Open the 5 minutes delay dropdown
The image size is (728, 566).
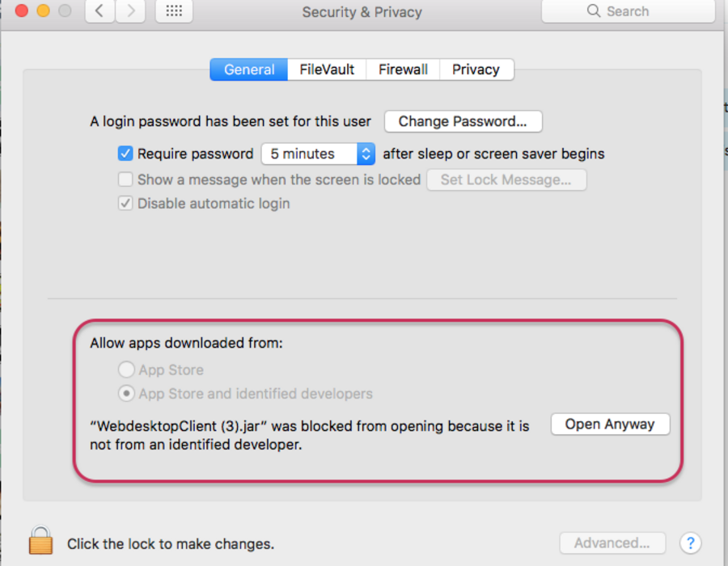click(318, 154)
